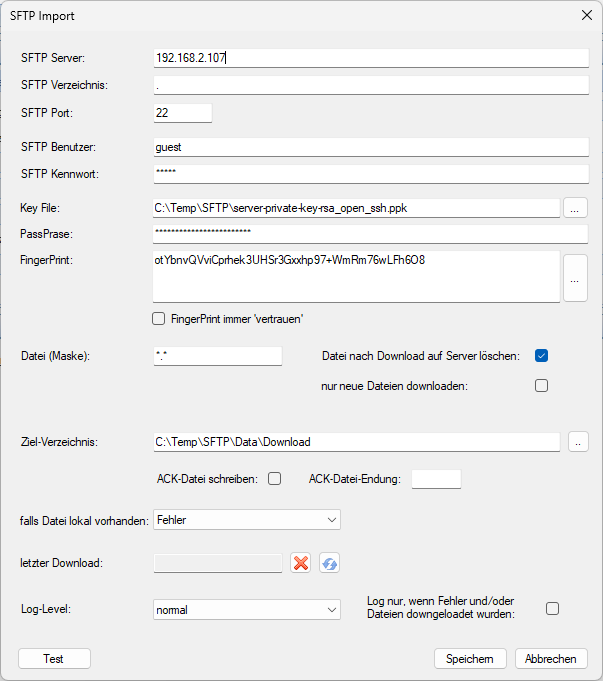
Task: Click the red X icon beside letzter Download
Action: click(x=300, y=563)
